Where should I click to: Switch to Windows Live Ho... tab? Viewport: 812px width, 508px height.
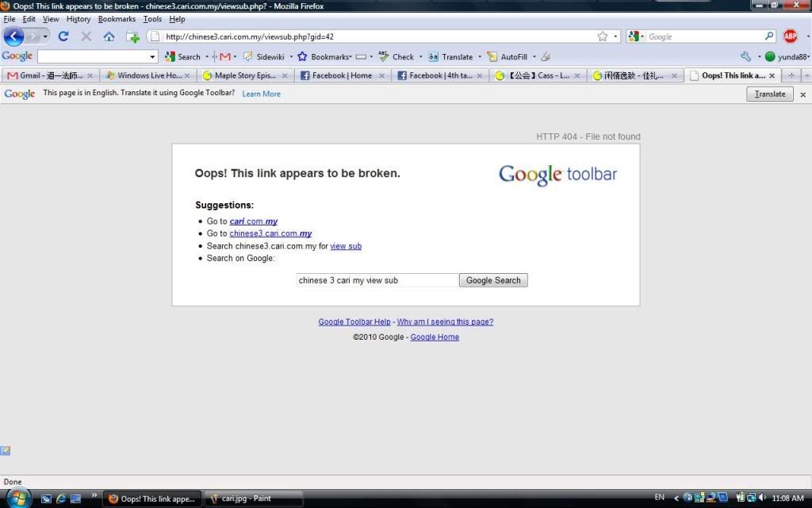(x=147, y=75)
